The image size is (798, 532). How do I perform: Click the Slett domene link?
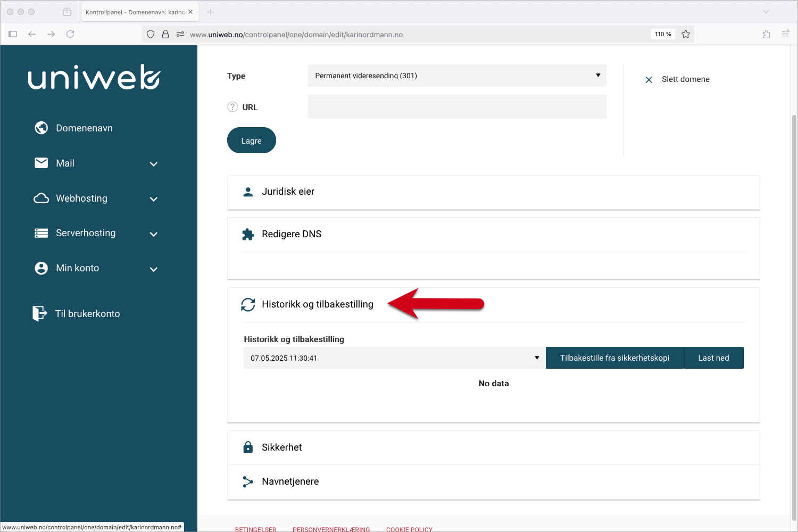(x=685, y=79)
